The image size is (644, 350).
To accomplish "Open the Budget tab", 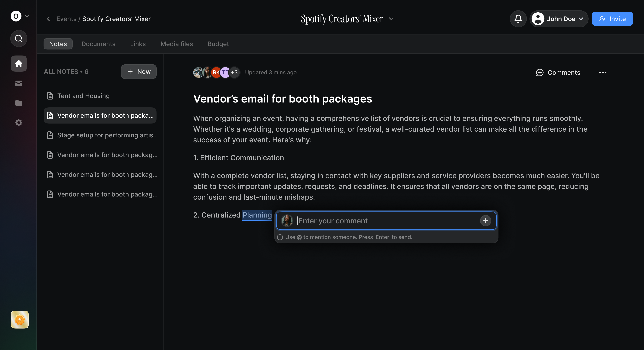I will (218, 44).
